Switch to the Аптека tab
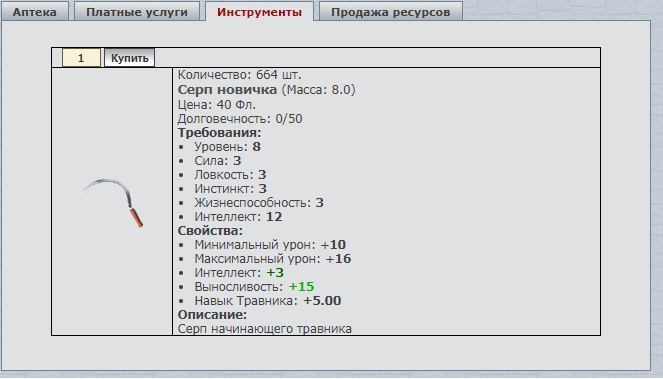Viewport: 663px width, 379px height. click(x=34, y=12)
